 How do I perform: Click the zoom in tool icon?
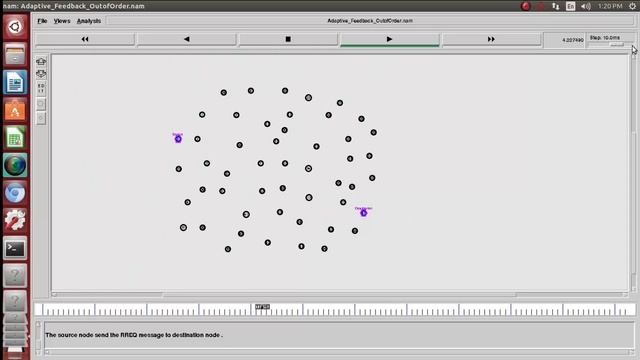pos(41,61)
